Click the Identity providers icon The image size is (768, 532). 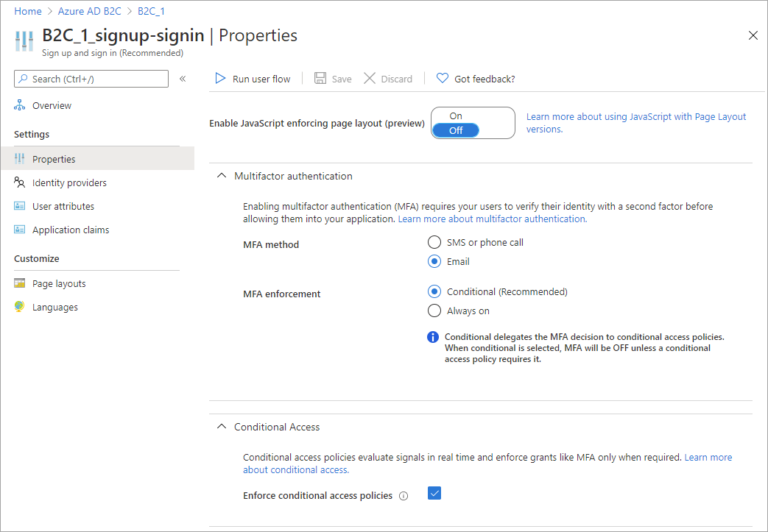20,182
